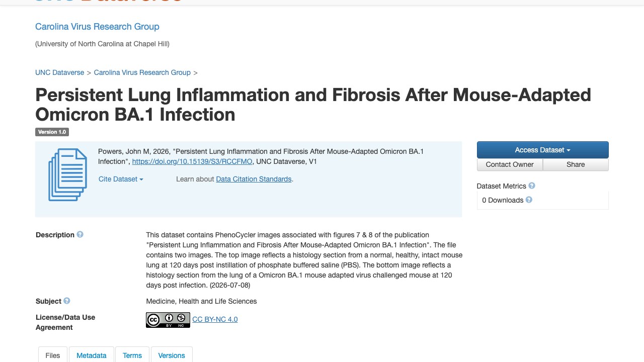Open the Description help tooltip icon
Screen dimensions: 644x362
pyautogui.click(x=80, y=234)
